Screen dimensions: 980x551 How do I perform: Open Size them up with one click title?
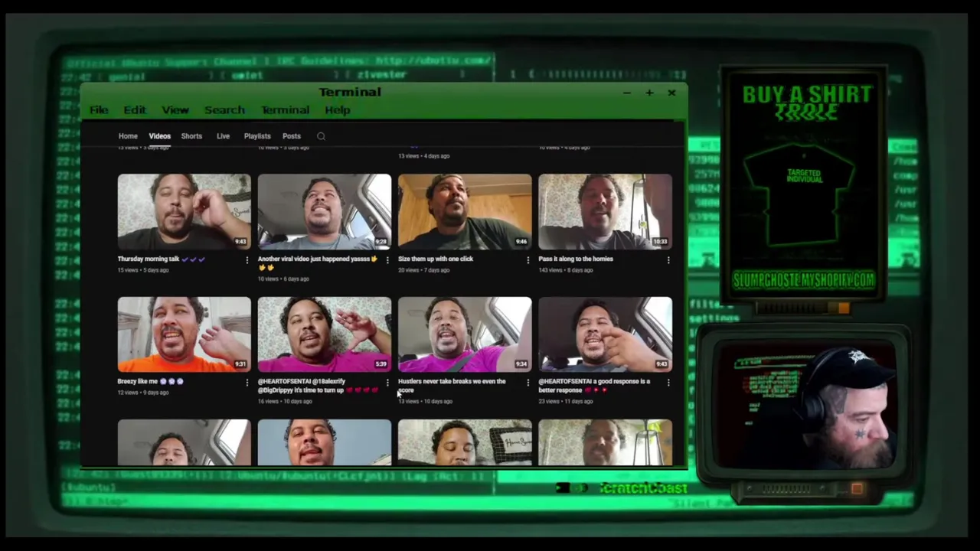pos(436,259)
